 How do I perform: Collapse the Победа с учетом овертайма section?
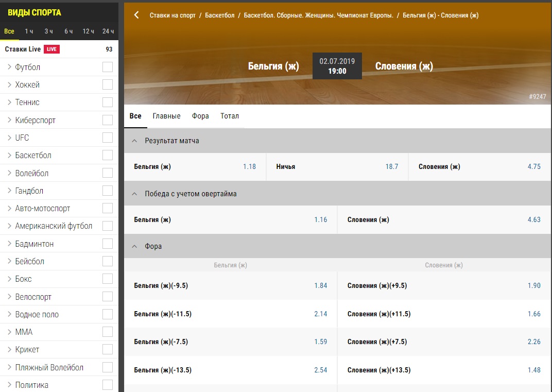point(134,194)
